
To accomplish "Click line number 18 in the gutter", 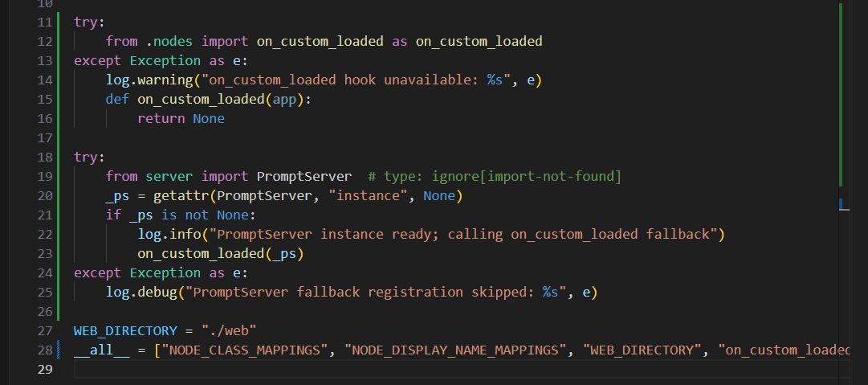I will pyautogui.click(x=44, y=157).
